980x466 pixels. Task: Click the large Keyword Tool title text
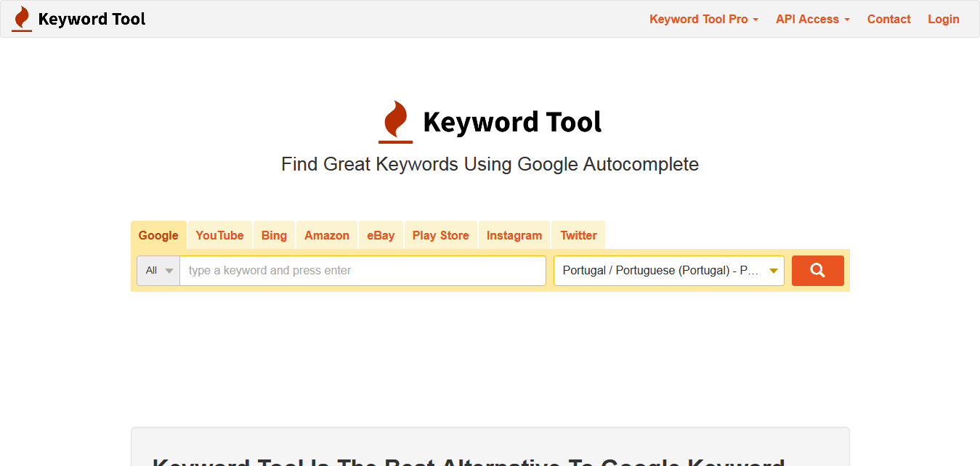click(512, 122)
